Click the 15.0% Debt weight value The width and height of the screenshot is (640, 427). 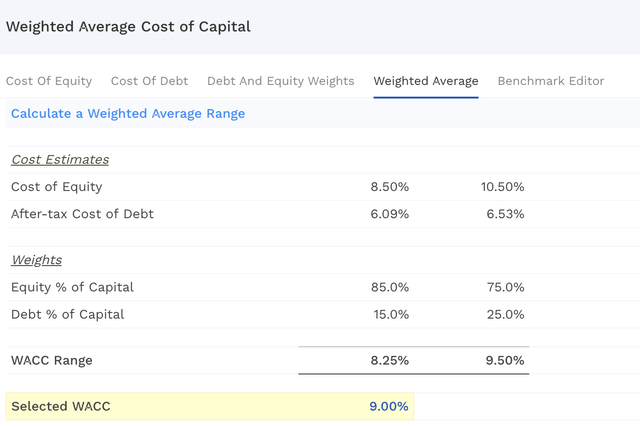[389, 315]
